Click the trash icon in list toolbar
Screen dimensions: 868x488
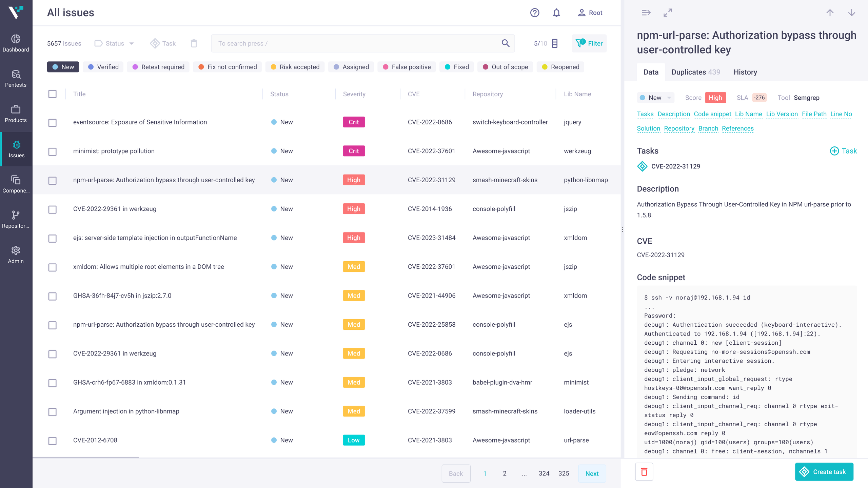pos(194,43)
